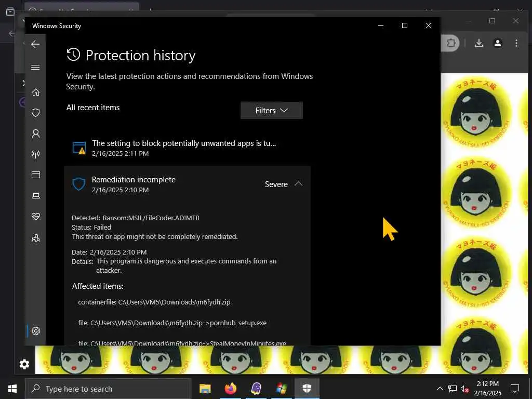Click the containerfile m6fydh.zip path
The width and height of the screenshot is (532, 399).
154,302
